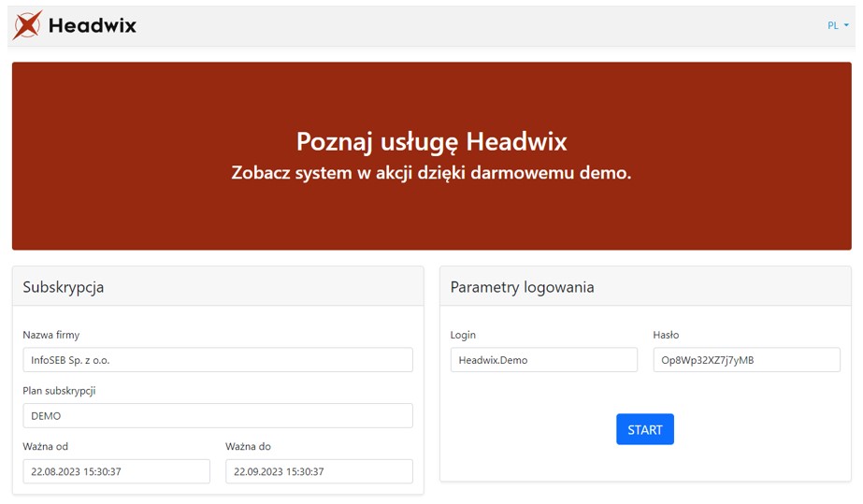
Task: Click 'Zobacz system w akcji' subtitle text
Action: click(x=432, y=173)
